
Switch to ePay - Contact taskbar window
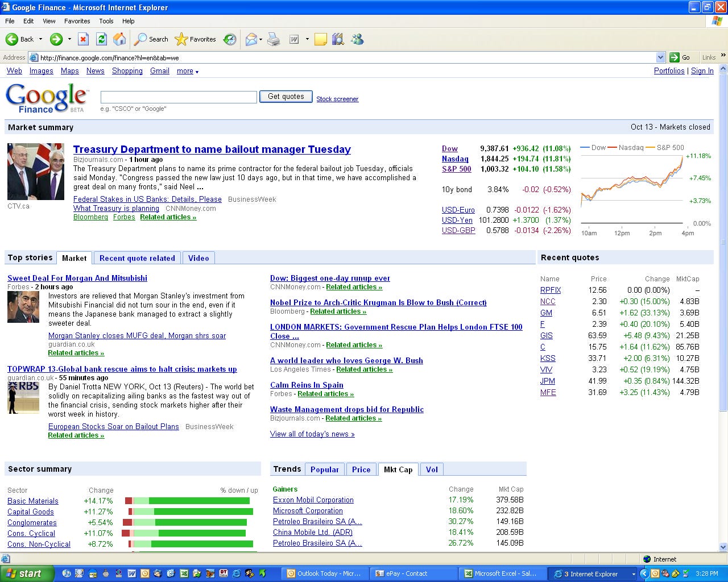coord(413,573)
